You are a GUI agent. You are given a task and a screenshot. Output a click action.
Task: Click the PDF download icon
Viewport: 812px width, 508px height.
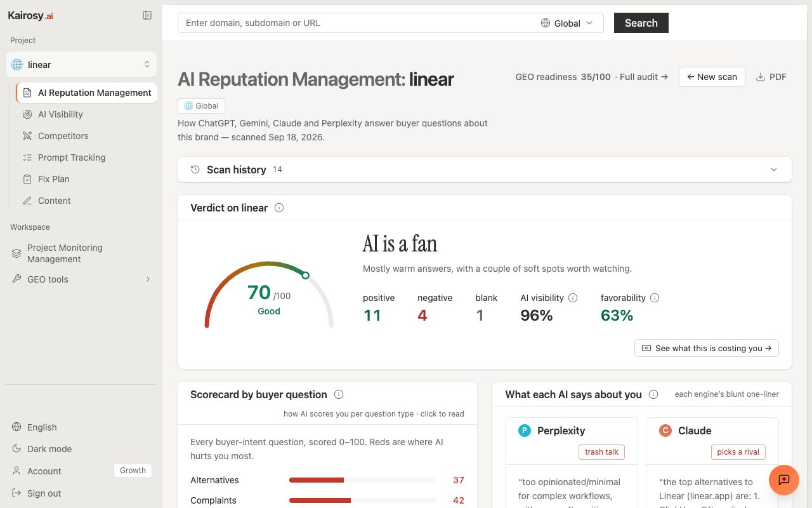pyautogui.click(x=761, y=77)
